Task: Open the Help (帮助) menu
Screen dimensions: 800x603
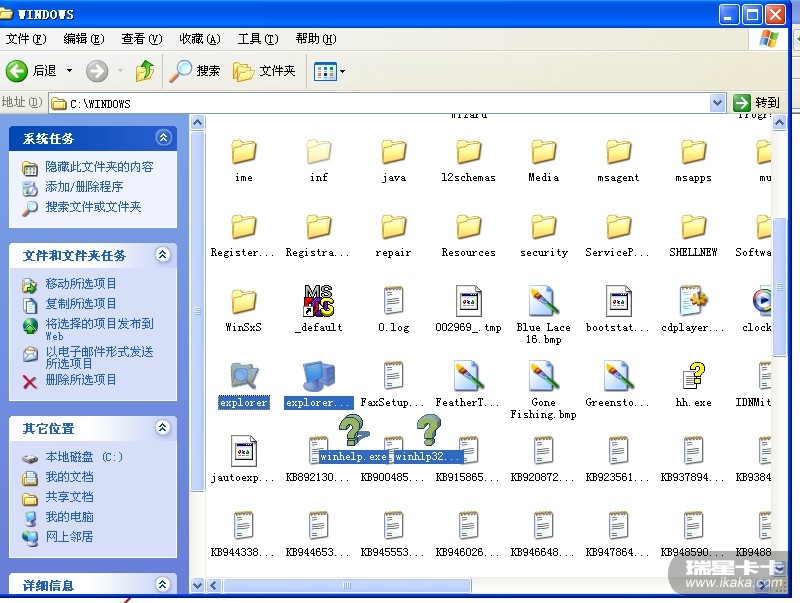Action: (x=316, y=39)
